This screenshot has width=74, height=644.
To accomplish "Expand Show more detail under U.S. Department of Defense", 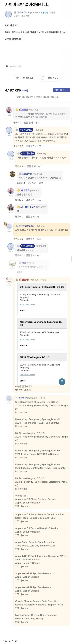I will pyautogui.click(x=27, y=304).
